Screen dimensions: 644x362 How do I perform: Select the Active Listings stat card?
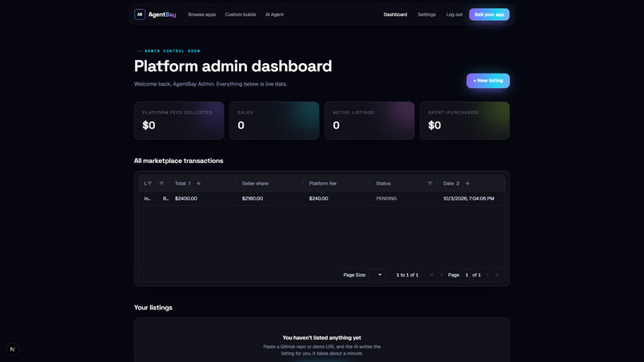coord(370,121)
